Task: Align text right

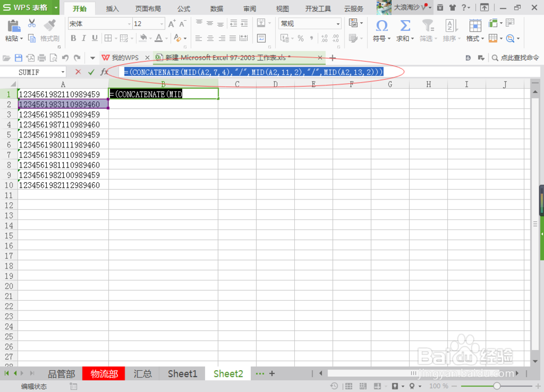Action: tap(222, 38)
